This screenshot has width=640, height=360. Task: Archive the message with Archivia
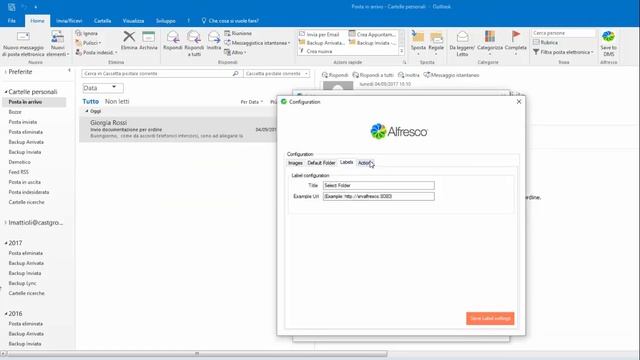[x=148, y=41]
